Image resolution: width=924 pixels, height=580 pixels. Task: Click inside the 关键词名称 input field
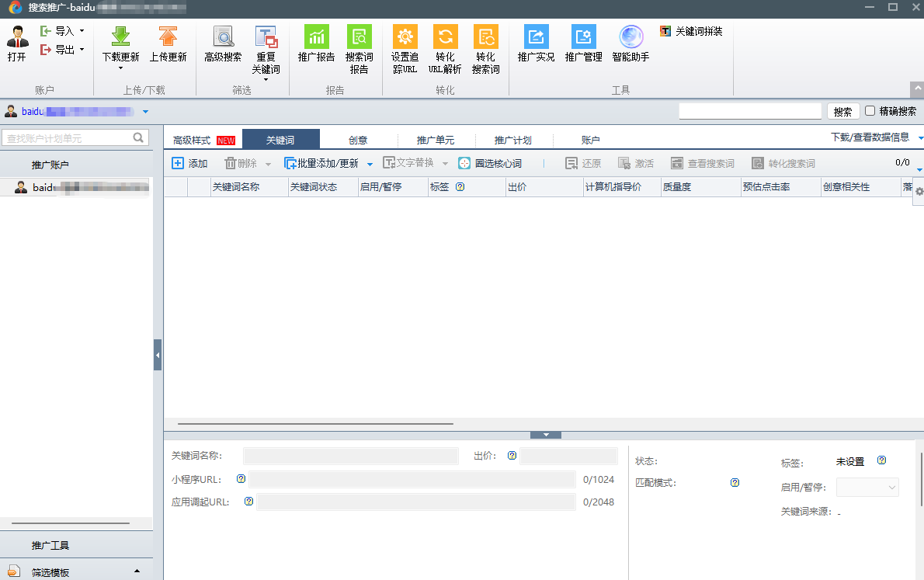coord(350,456)
